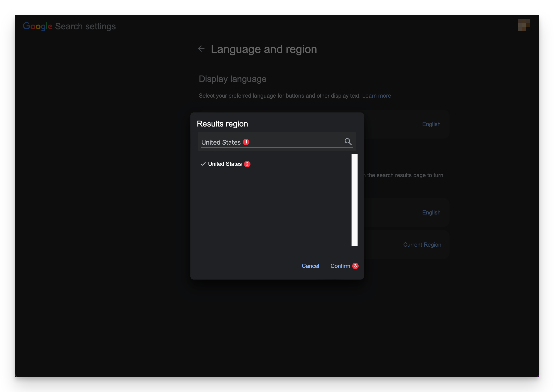Click the back arrow beside Language and region
The image size is (554, 392).
pyautogui.click(x=201, y=49)
